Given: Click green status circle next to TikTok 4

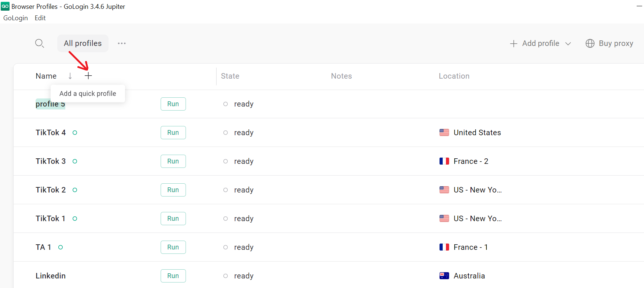Looking at the screenshot, I should click(x=75, y=133).
